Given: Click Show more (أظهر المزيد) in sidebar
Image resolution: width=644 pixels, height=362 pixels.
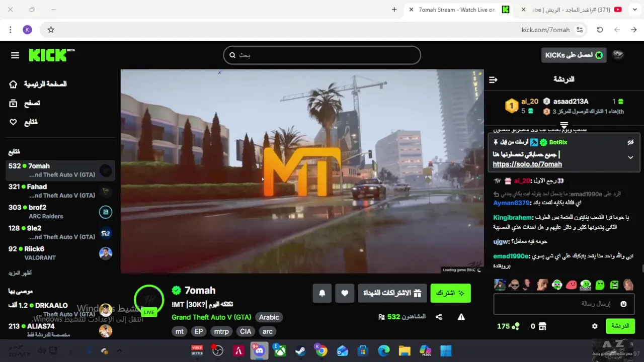Looking at the screenshot, I should click(x=20, y=273).
